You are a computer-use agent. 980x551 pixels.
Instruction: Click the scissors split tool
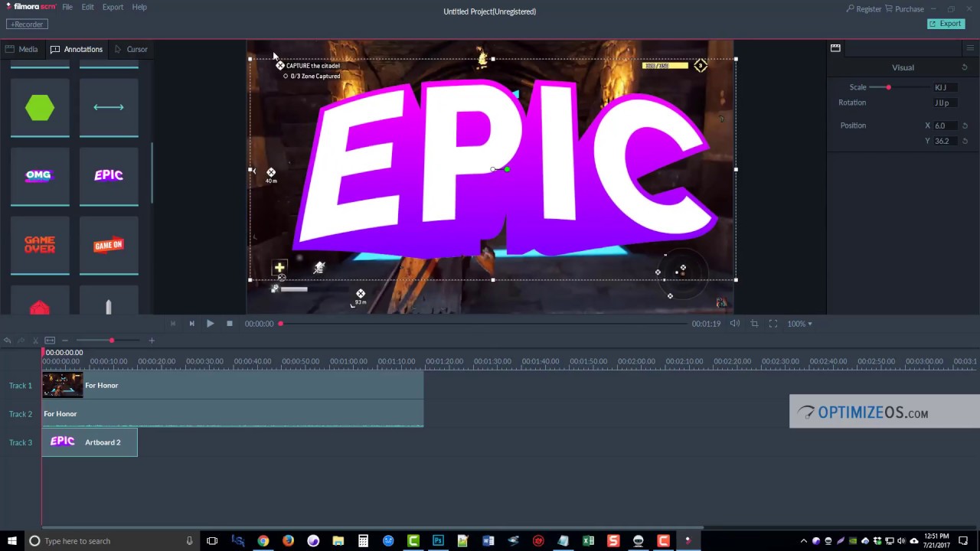tap(35, 341)
